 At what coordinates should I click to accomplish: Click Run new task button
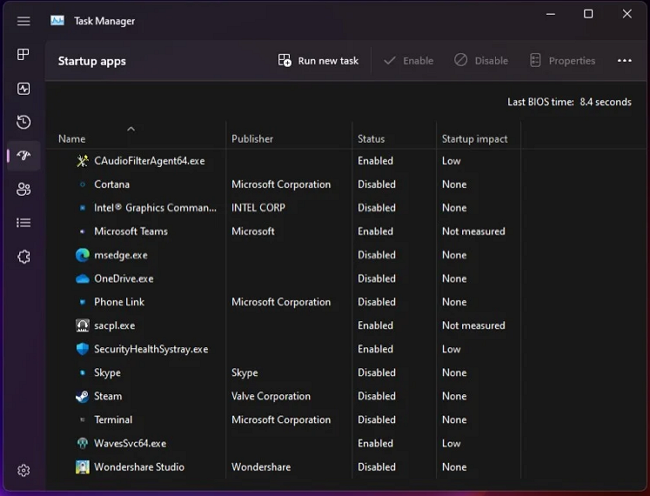318,61
